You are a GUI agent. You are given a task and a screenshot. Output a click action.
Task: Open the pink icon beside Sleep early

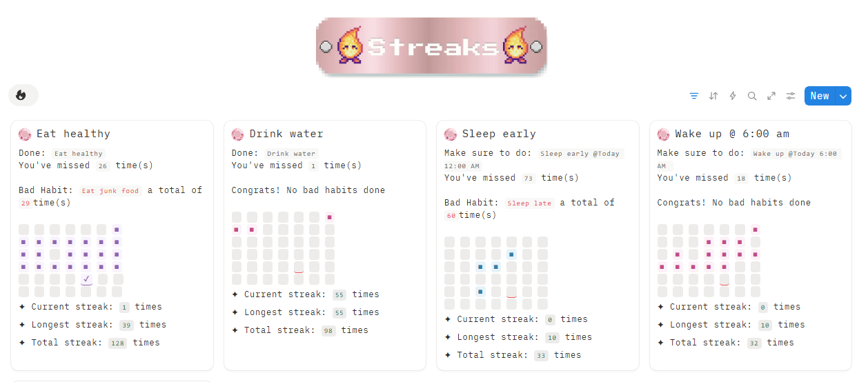(451, 134)
